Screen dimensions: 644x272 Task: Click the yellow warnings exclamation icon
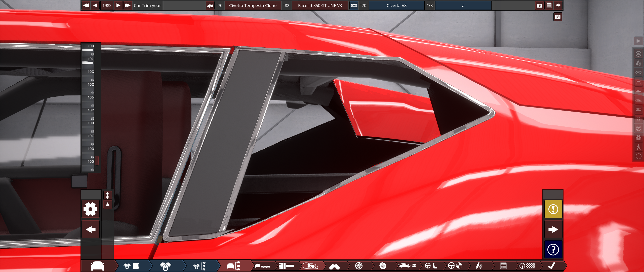pos(553,209)
